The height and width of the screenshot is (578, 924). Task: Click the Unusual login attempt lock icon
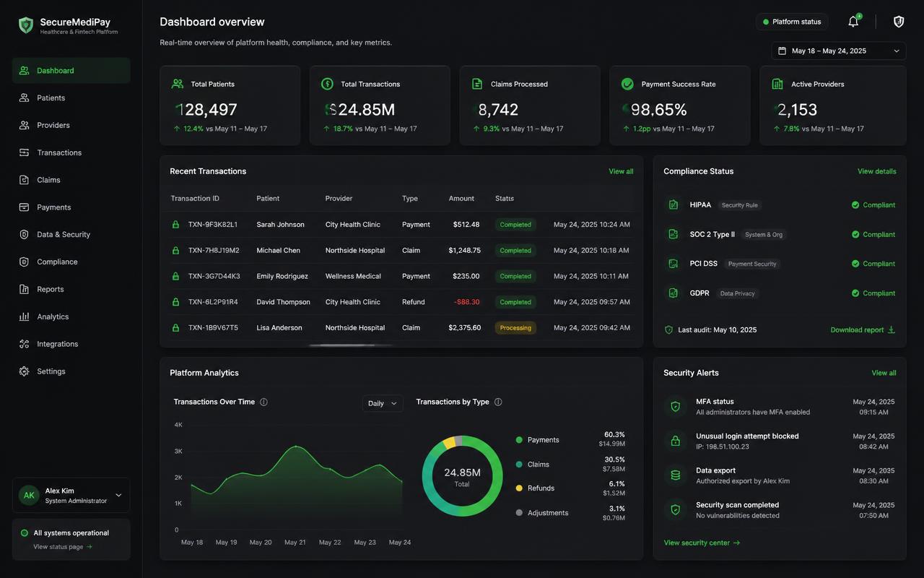coord(676,441)
